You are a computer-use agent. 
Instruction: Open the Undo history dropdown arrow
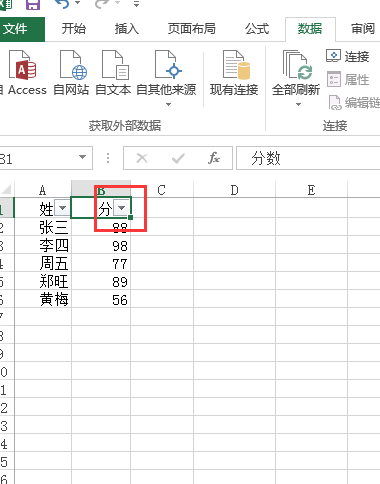tap(77, 3)
